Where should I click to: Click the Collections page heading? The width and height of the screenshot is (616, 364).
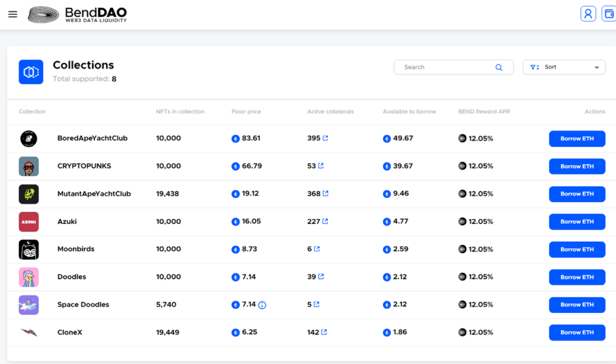(x=83, y=65)
